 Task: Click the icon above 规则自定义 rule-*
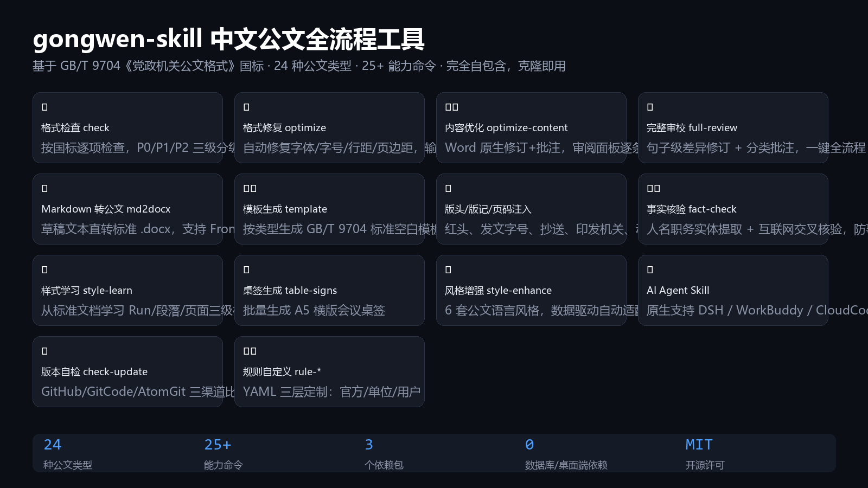(x=250, y=351)
